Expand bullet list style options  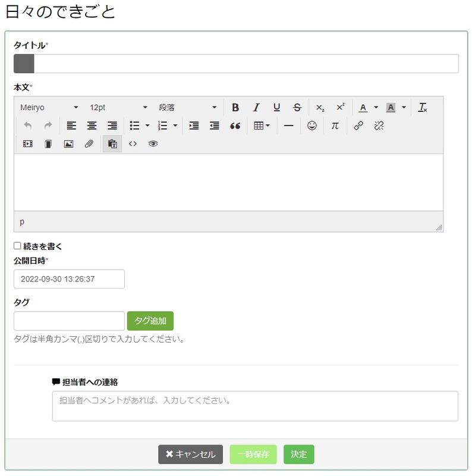click(x=147, y=126)
